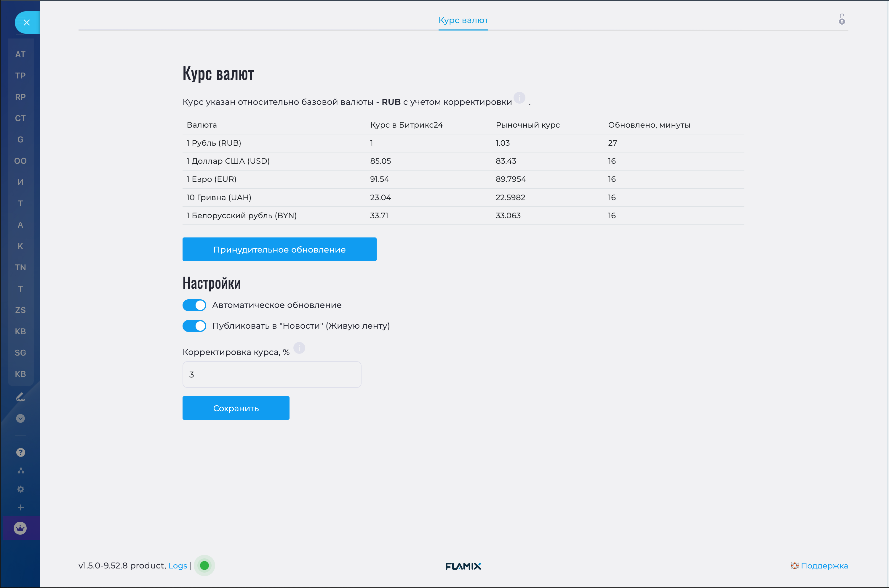Disable Автоматическое обновление toggle

coord(194,305)
